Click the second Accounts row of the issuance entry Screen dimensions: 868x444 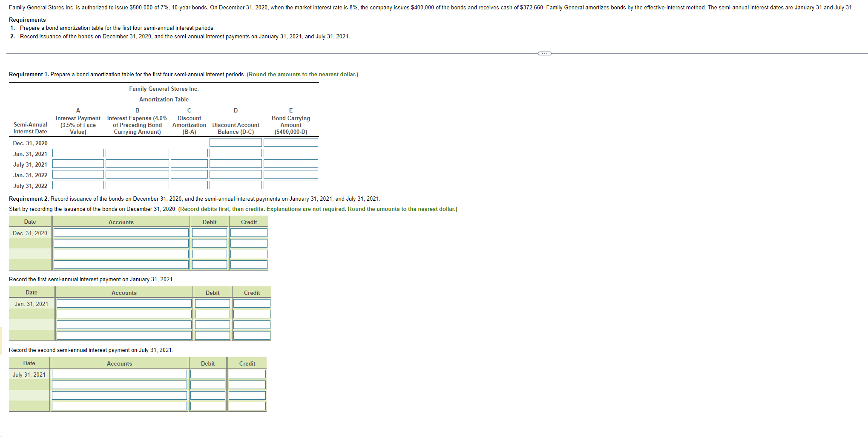(121, 243)
